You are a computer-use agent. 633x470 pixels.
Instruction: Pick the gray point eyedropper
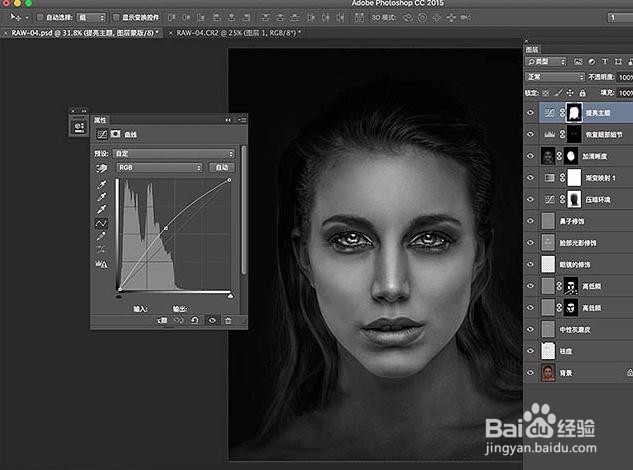point(102,197)
